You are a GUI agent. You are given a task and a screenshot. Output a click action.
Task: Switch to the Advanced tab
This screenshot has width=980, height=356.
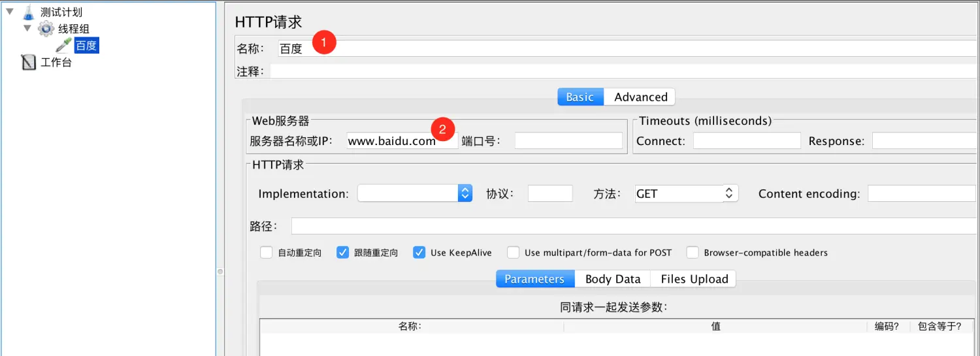[640, 97]
